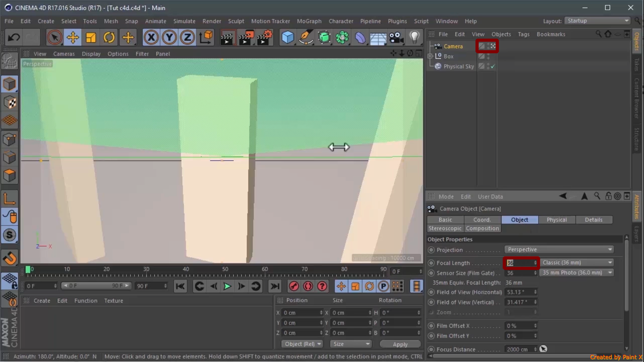The height and width of the screenshot is (362, 644).
Task: Switch to the Coord. tab
Action: 482,220
